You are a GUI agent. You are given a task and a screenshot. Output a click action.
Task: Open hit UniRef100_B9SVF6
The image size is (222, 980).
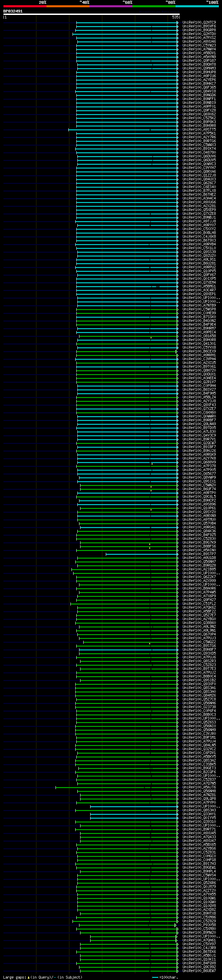pyautogui.click(x=199, y=26)
